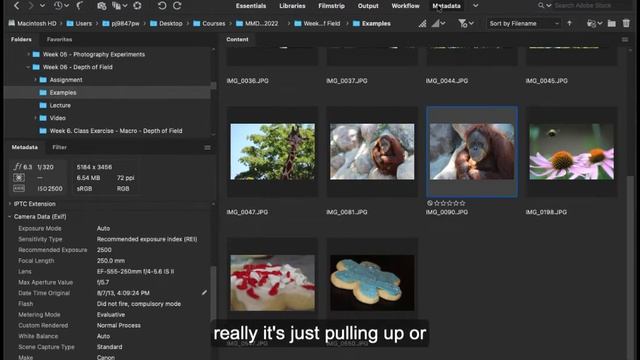Image resolution: width=640 pixels, height=360 pixels.
Task: Expand the IPTC Extension section
Action: 10,204
